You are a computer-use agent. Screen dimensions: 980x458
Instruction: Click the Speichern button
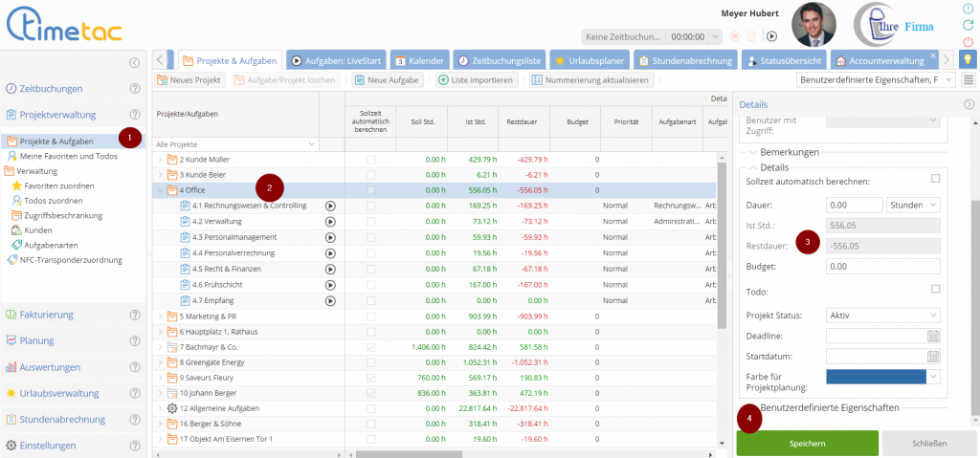(807, 444)
